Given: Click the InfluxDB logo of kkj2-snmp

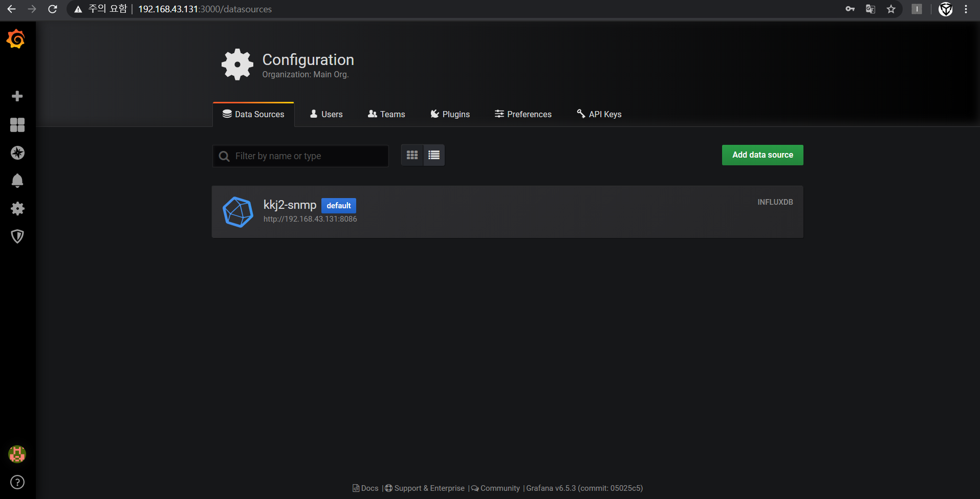Looking at the screenshot, I should coord(238,212).
